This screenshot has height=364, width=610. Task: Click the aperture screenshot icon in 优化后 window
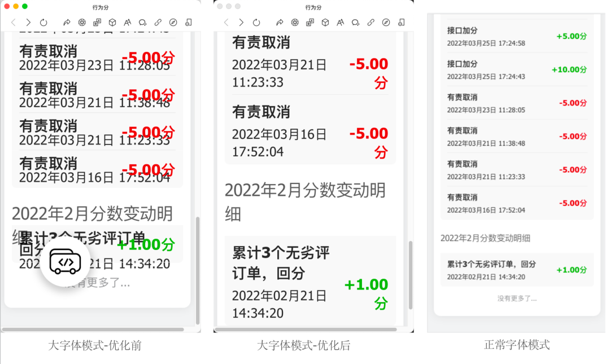point(294,23)
